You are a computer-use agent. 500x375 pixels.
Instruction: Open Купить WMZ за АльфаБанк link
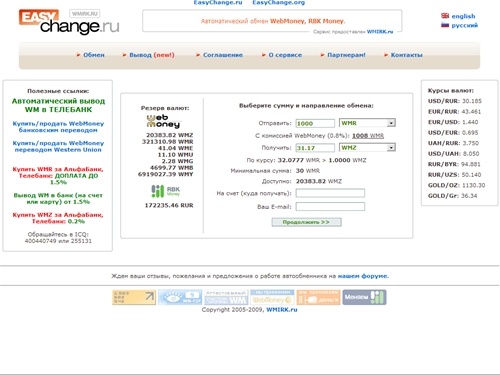pos(58,218)
